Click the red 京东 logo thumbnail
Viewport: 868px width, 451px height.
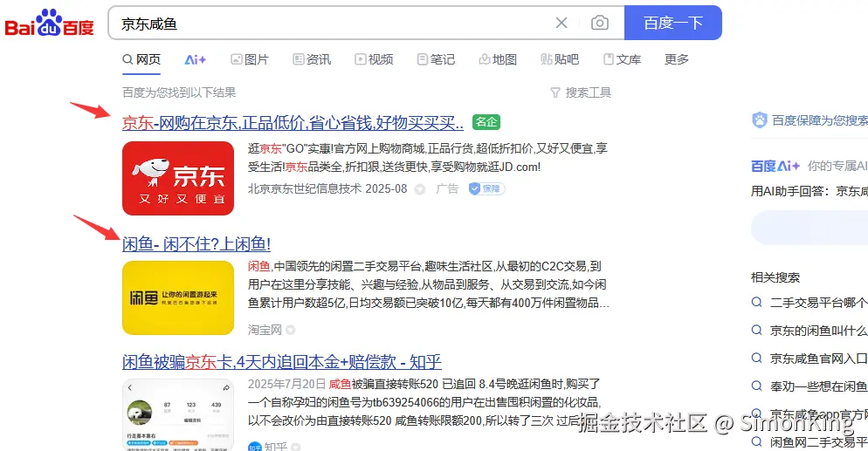[x=178, y=178]
